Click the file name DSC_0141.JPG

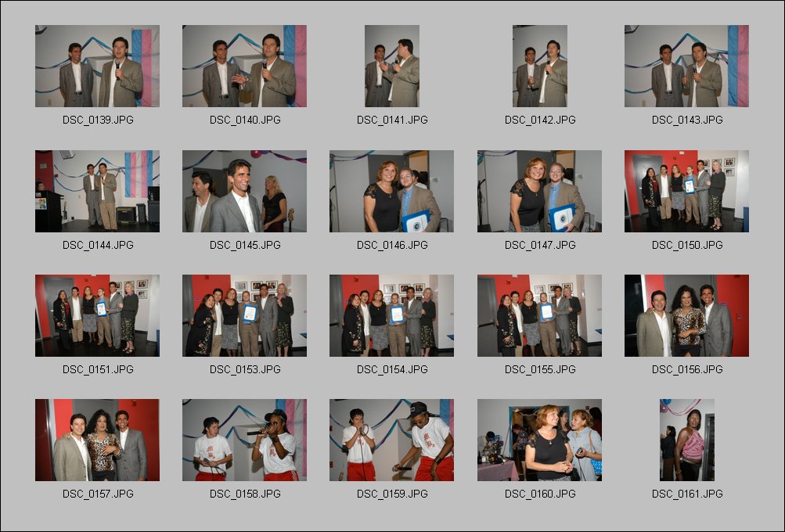392,120
